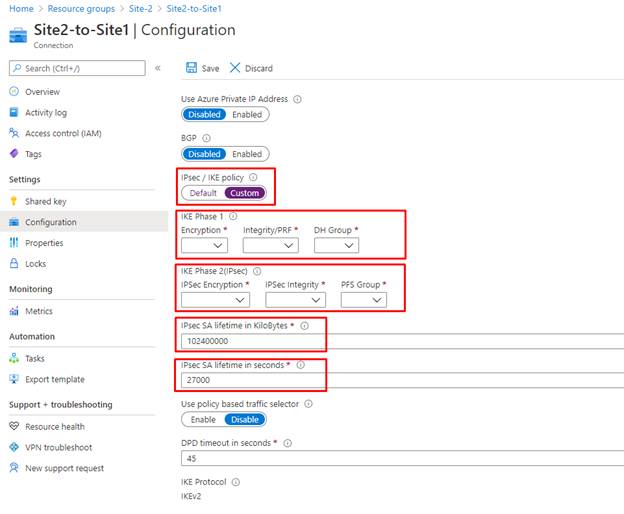Screen dimensions: 624x514
Task: Select Disable for policy based traffic selector
Action: (x=245, y=419)
